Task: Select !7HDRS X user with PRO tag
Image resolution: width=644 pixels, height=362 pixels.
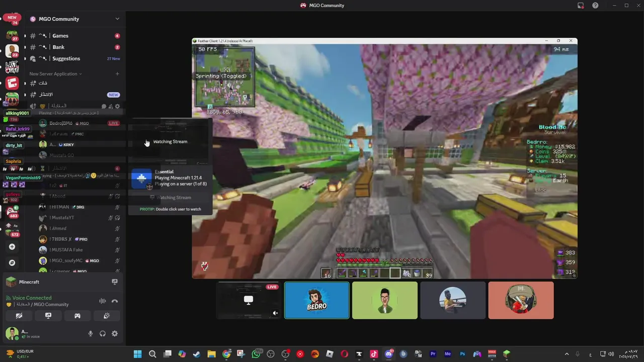Action: (79, 239)
